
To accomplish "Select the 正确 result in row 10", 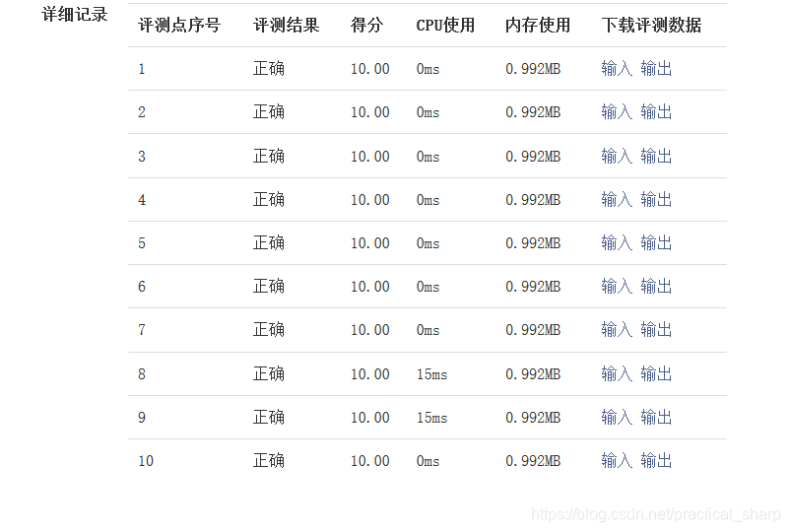I will [x=269, y=460].
